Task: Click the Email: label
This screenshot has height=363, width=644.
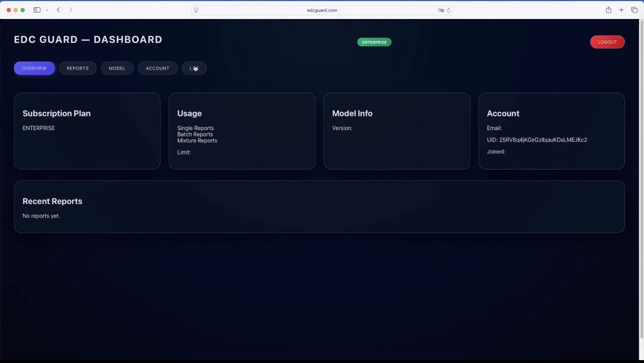Action: (494, 128)
